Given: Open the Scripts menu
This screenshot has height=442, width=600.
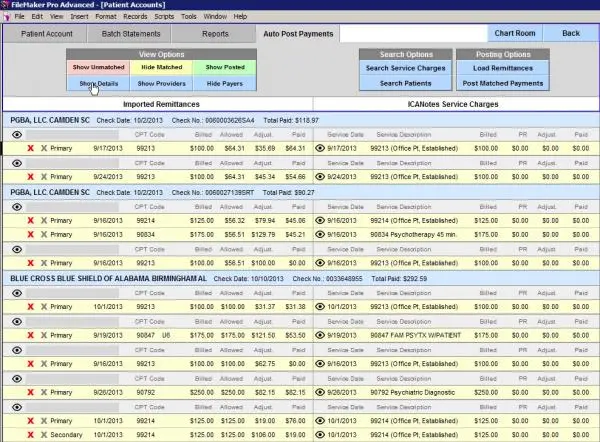Looking at the screenshot, I should [164, 16].
